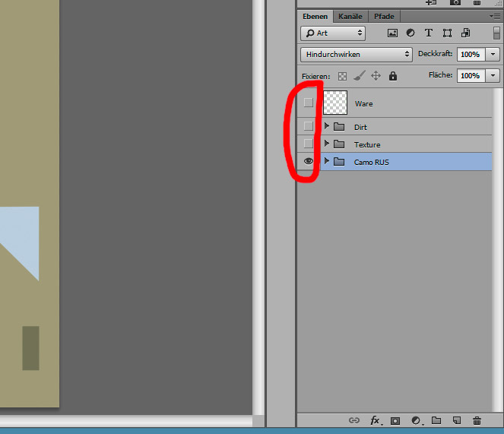Click the lock all (padlock) icon
This screenshot has height=434, width=504.
coord(393,76)
